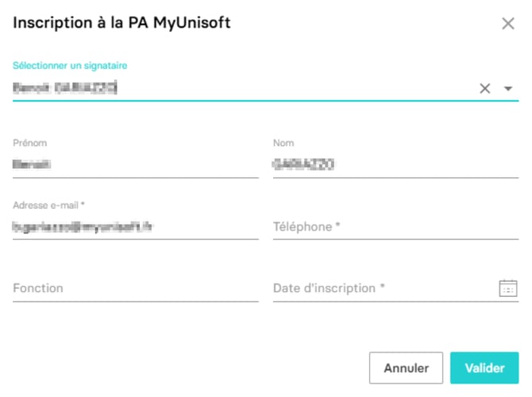Image resolution: width=532 pixels, height=397 pixels.
Task: Select the Fonction input field
Action: click(135, 288)
